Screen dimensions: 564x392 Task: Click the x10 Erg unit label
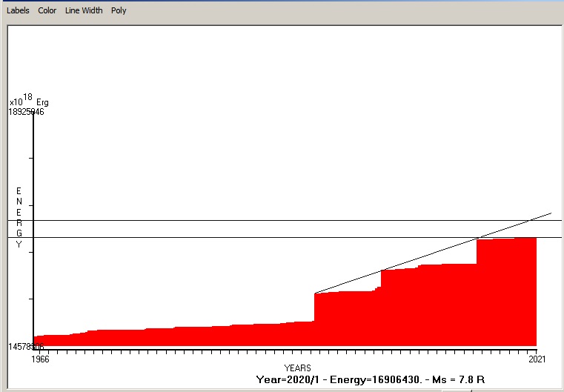27,101
